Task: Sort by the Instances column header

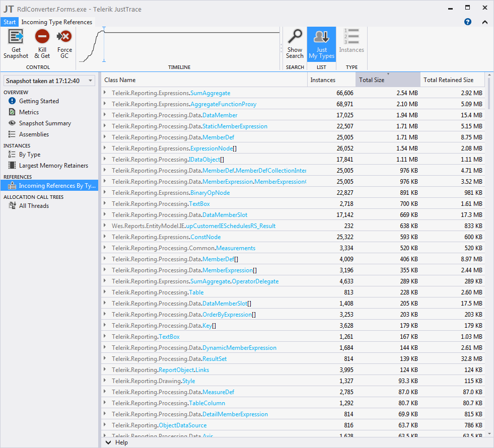Action: [331, 80]
